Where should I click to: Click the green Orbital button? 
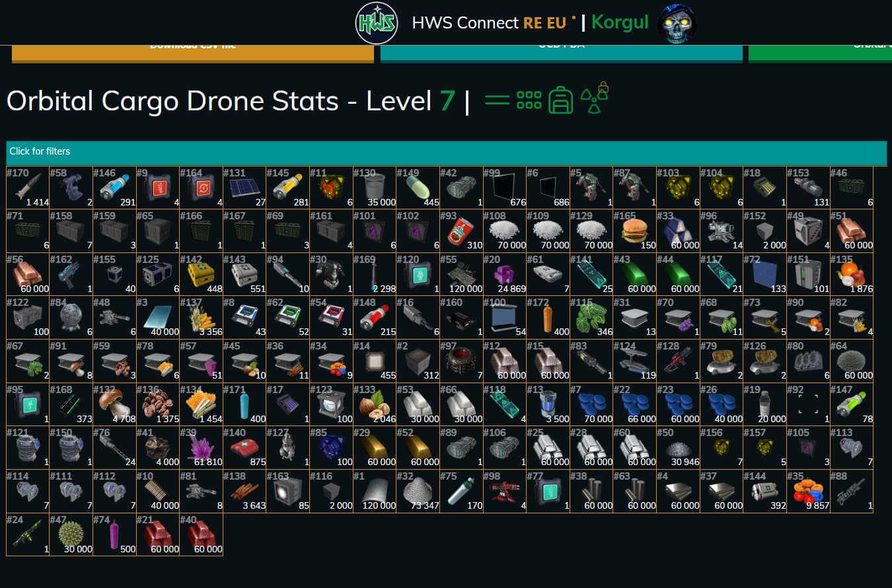pos(820,52)
